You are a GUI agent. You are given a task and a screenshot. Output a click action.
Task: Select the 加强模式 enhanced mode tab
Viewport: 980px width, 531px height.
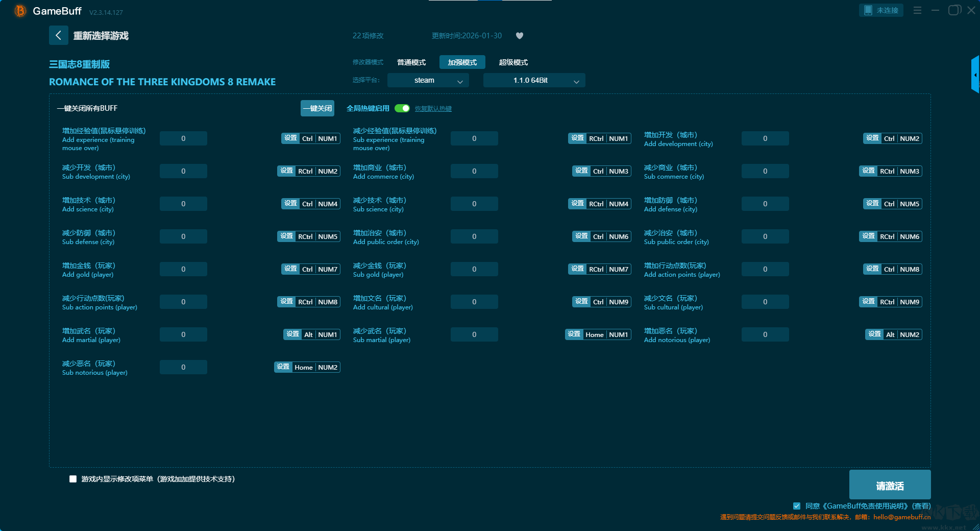pos(462,62)
